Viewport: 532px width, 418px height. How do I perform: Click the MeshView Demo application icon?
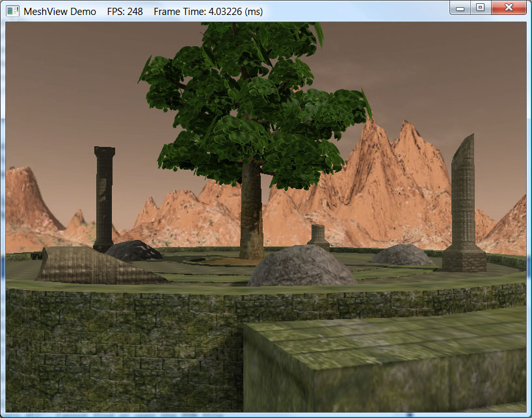13,11
